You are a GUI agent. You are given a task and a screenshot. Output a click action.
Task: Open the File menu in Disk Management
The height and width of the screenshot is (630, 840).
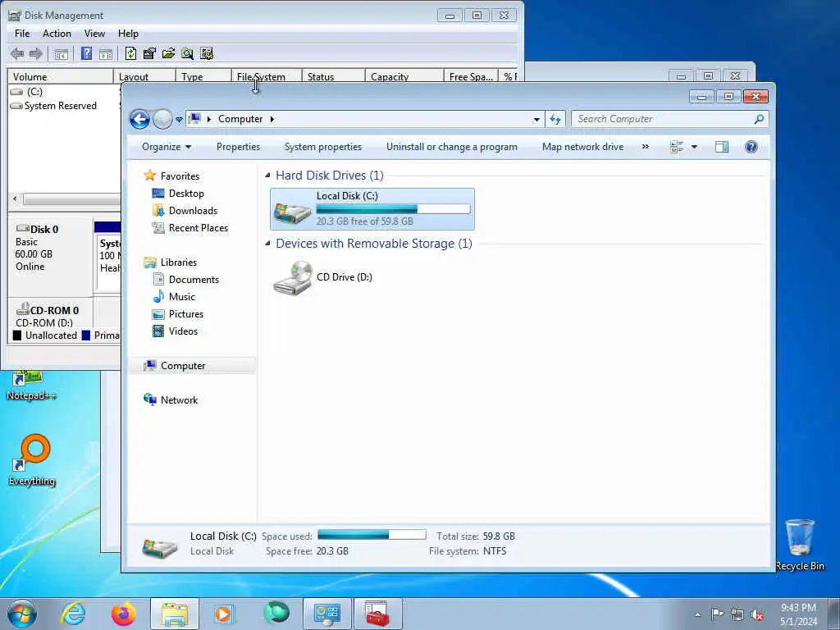coord(22,33)
